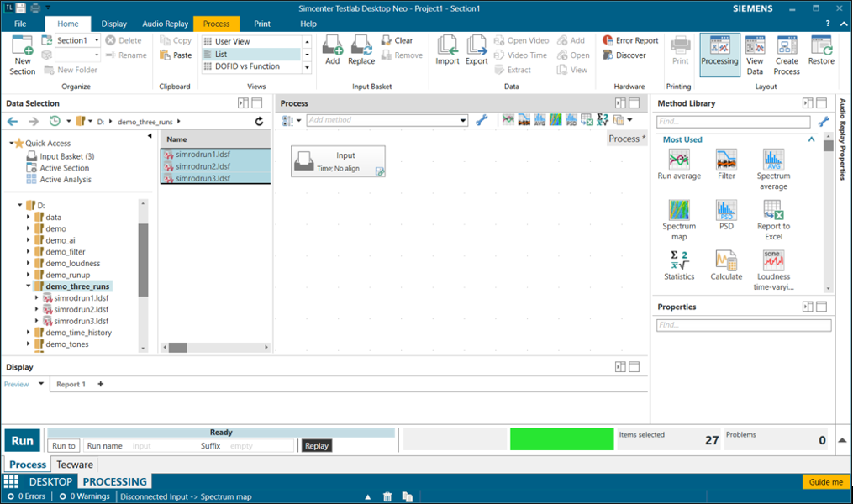Switch to the Tecware tab

(x=76, y=465)
